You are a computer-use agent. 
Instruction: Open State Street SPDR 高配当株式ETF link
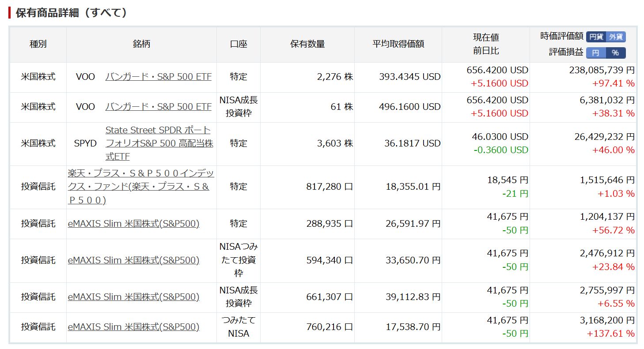tap(159, 143)
